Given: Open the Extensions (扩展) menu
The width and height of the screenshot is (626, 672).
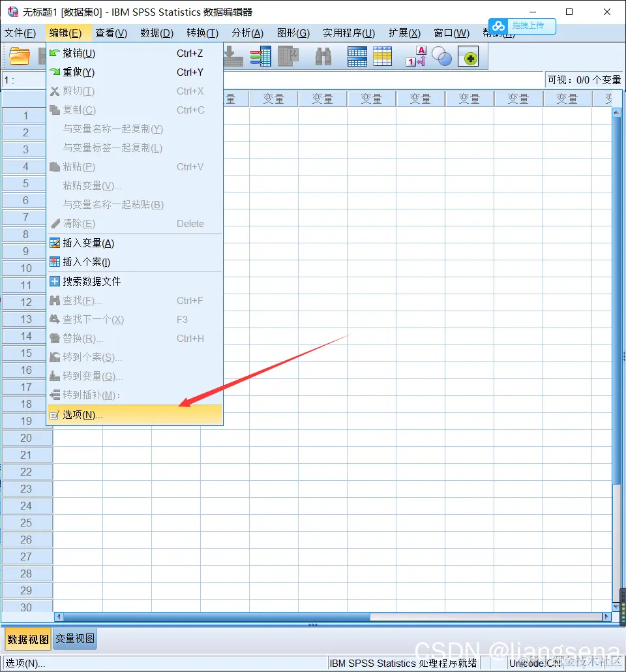Looking at the screenshot, I should [405, 33].
